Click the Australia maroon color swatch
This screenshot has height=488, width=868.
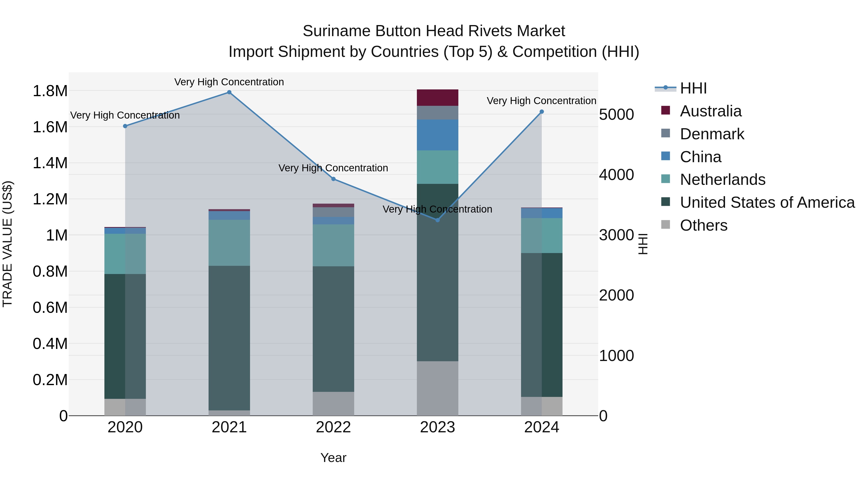pyautogui.click(x=665, y=110)
